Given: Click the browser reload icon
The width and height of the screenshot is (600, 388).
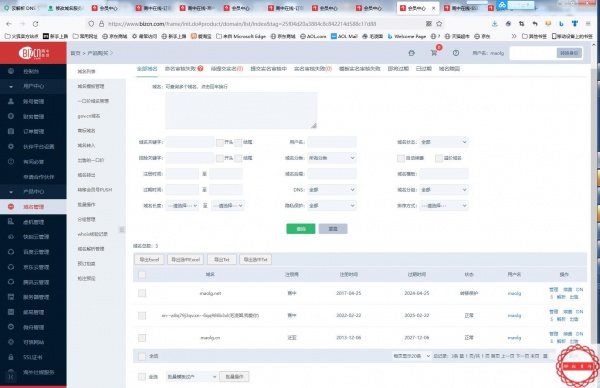Looking at the screenshot, I should coord(36,24).
